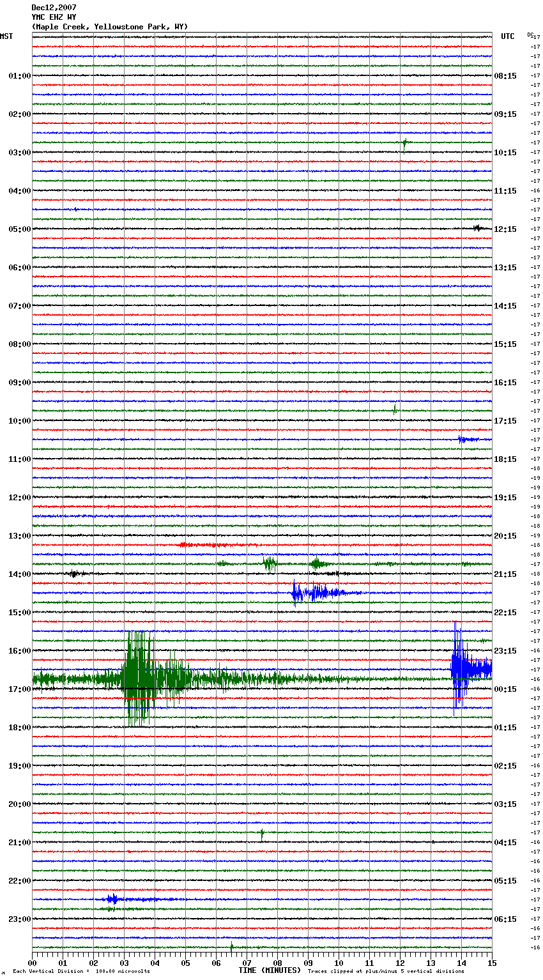Click the 16:15 UTC time label
Viewport: 543px width, 980px height.
point(505,383)
